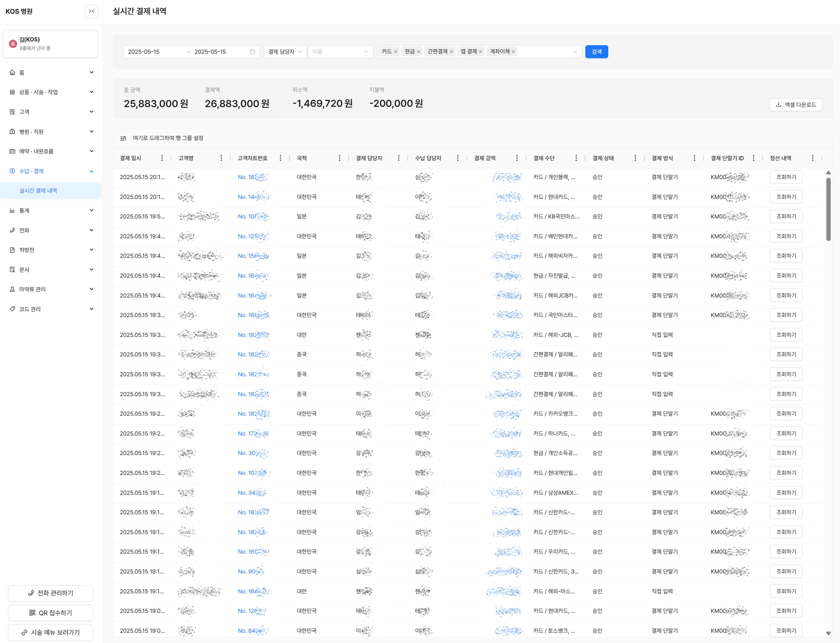Click the QR 접수하기 button
This screenshot has height=643, width=840.
click(x=50, y=613)
